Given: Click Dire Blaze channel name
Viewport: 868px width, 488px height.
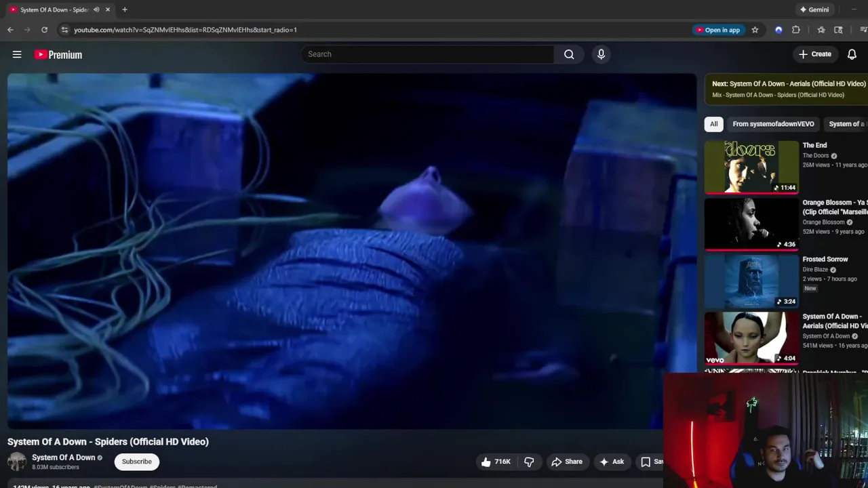Looking at the screenshot, I should [815, 270].
